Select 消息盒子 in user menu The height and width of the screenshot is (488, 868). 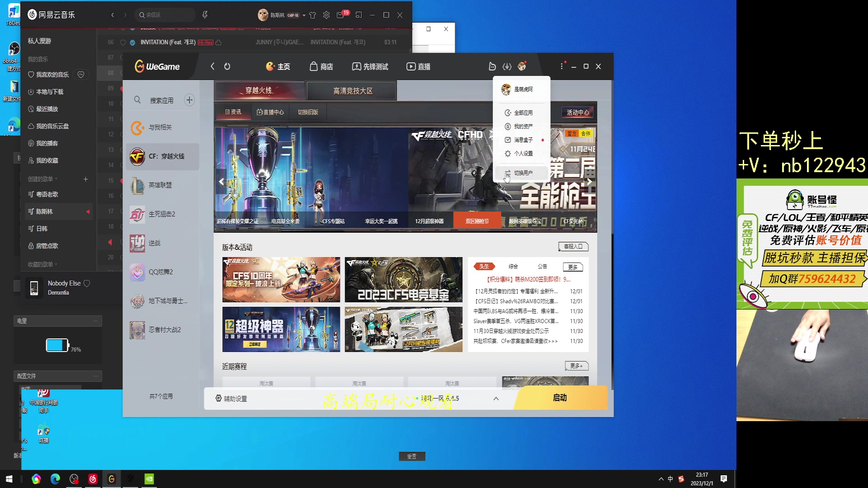522,140
